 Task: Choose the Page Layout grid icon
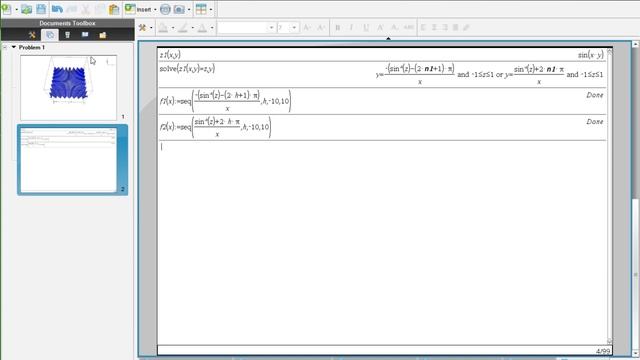point(201,9)
